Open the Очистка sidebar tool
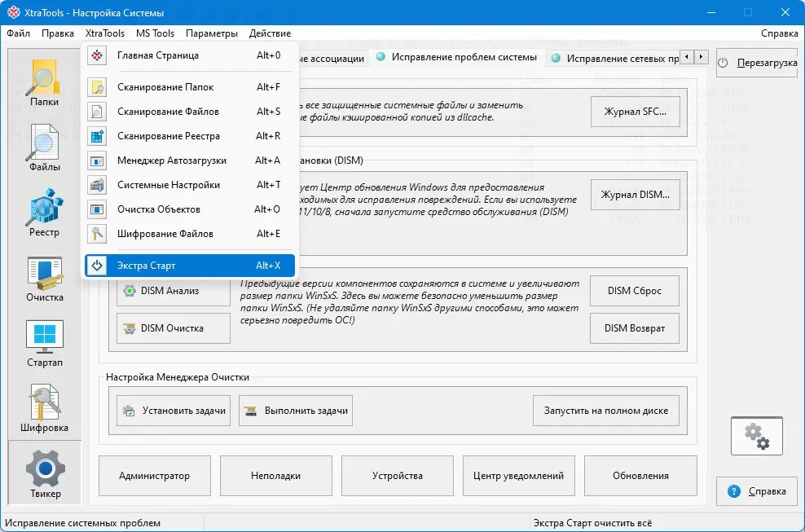805x532 pixels. tap(44, 279)
